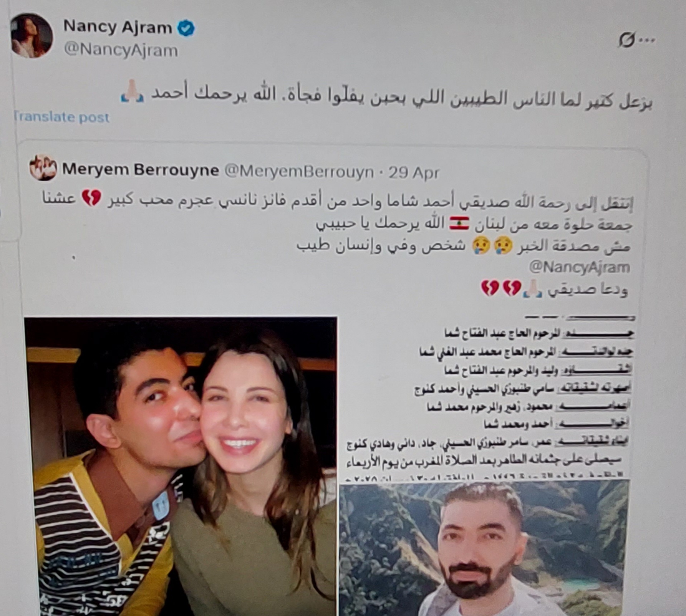This screenshot has width=686, height=616.
Task: Open the bearded man mountain photo
Action: (x=484, y=548)
